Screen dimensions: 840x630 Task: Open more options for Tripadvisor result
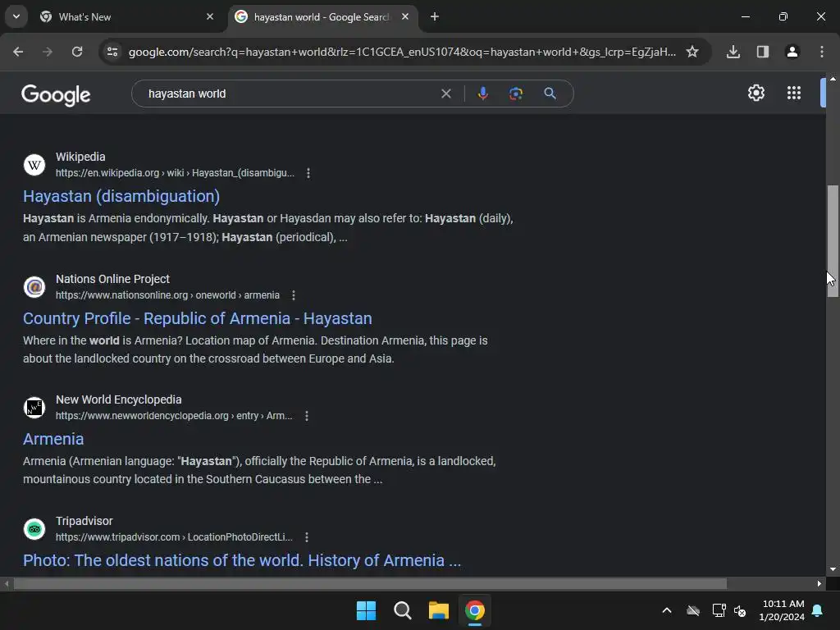[307, 537]
